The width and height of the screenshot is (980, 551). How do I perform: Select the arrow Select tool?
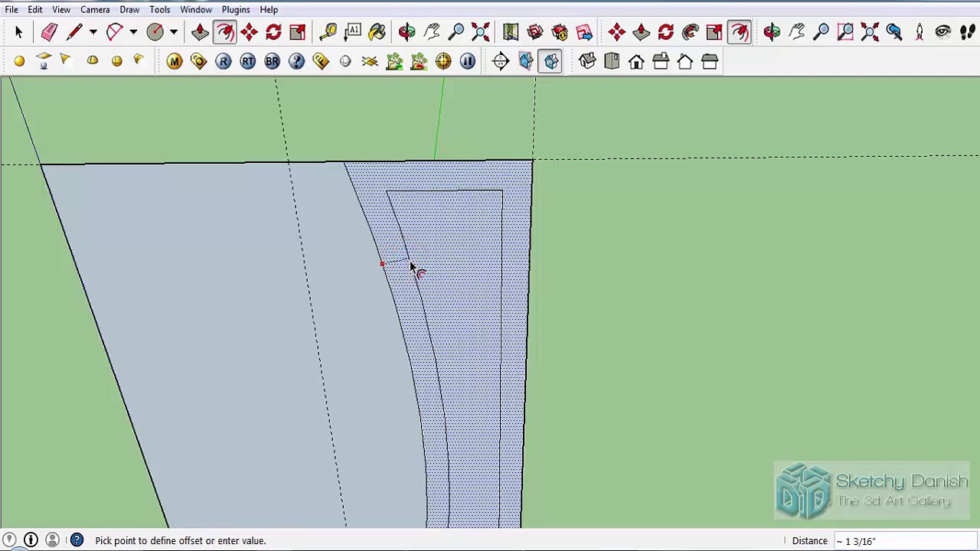coord(18,32)
